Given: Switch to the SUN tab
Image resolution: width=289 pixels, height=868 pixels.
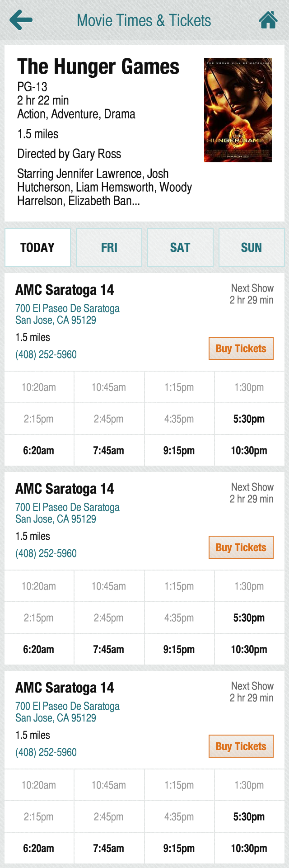Looking at the screenshot, I should click(x=252, y=247).
